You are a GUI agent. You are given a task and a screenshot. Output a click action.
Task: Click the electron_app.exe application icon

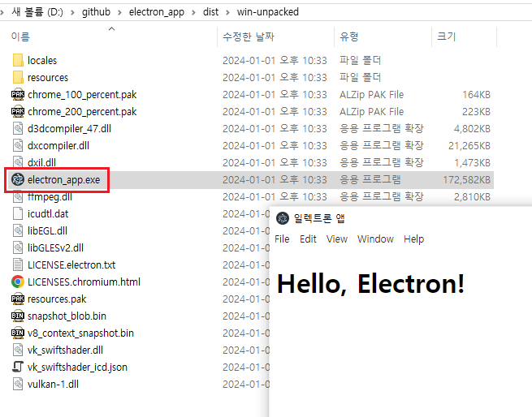(x=18, y=179)
